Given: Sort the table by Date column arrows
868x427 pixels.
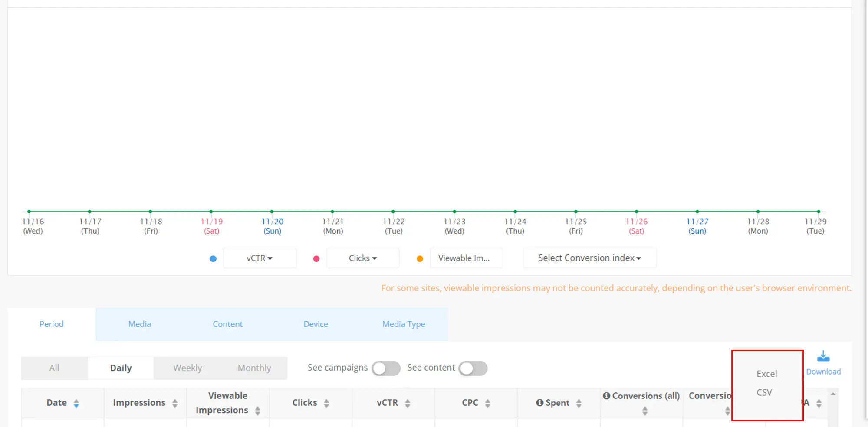Looking at the screenshot, I should [x=76, y=404].
